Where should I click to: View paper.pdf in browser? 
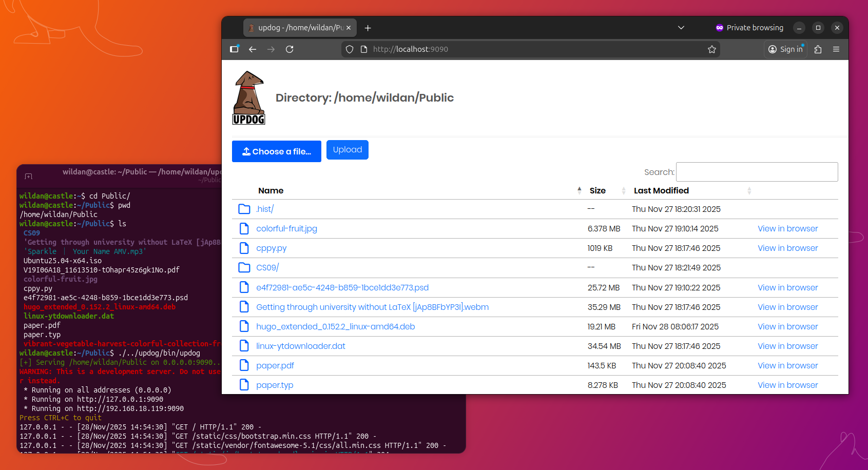click(787, 366)
